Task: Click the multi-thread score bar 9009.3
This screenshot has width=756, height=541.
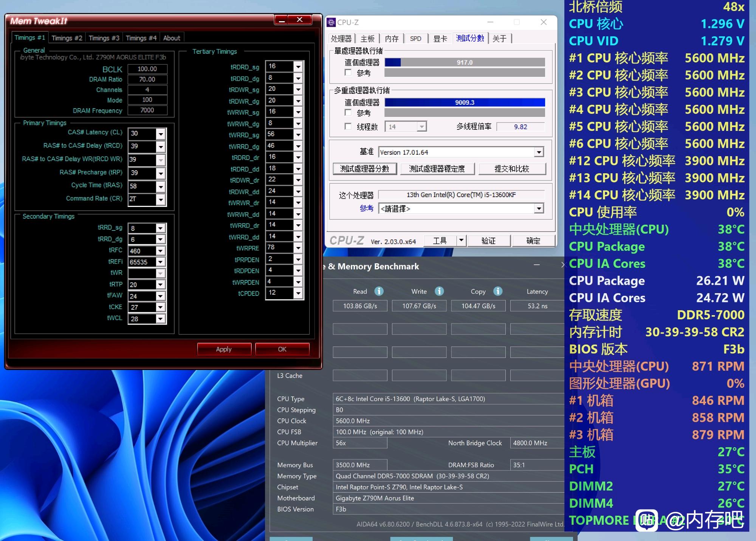Action: coord(465,103)
